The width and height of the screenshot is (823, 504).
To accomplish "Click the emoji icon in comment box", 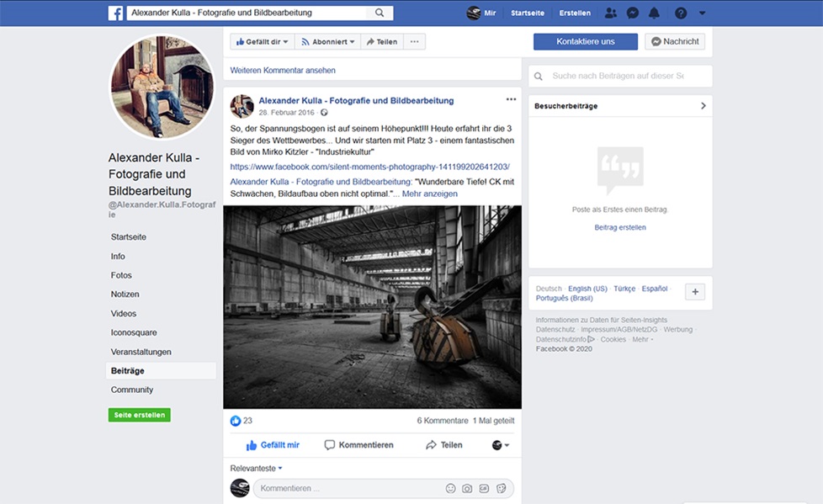I will [x=450, y=489].
